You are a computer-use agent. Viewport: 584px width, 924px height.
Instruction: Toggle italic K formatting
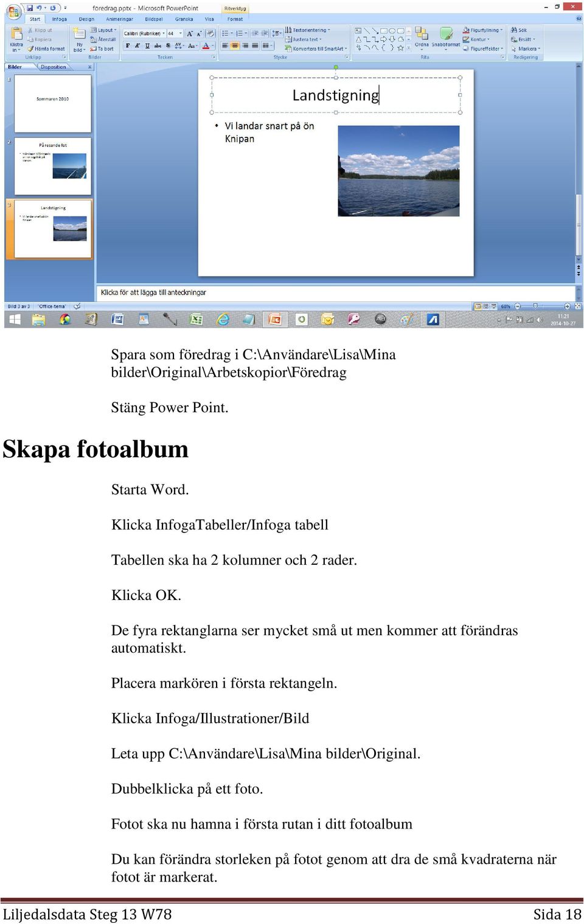(x=137, y=46)
